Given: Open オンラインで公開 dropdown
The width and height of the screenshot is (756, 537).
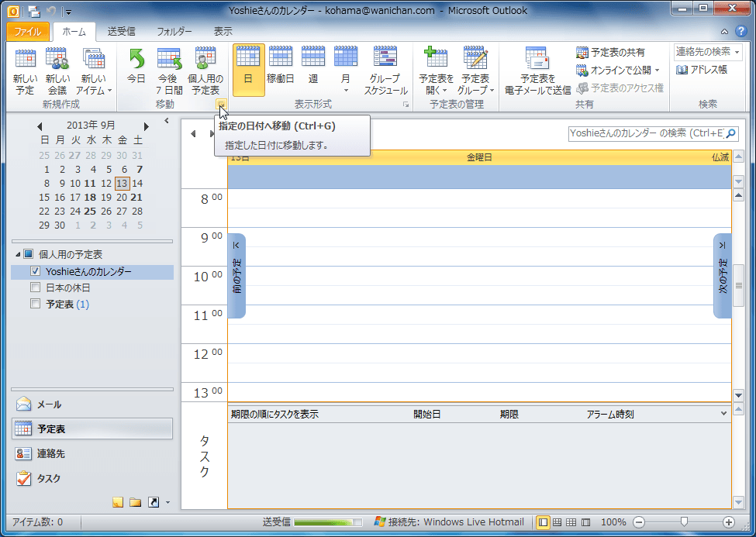Looking at the screenshot, I should pyautogui.click(x=618, y=71).
